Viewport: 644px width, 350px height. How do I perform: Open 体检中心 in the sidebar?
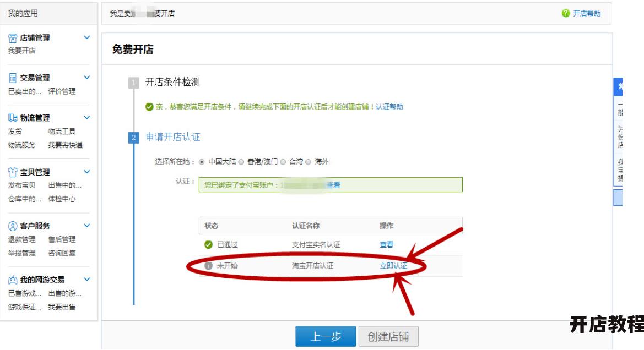(62, 199)
